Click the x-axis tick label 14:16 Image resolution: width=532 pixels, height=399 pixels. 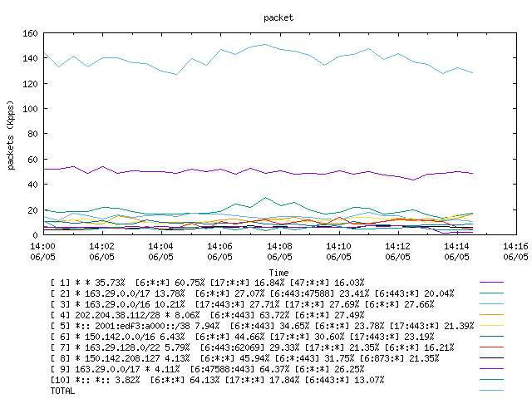[x=515, y=246]
